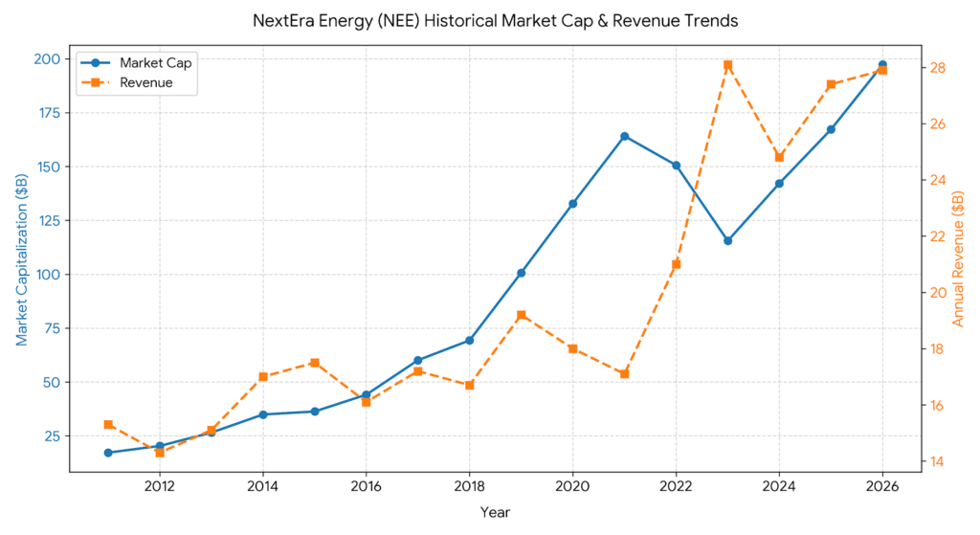Click the 'Market Capitalization ($B)' axis label

point(22,259)
